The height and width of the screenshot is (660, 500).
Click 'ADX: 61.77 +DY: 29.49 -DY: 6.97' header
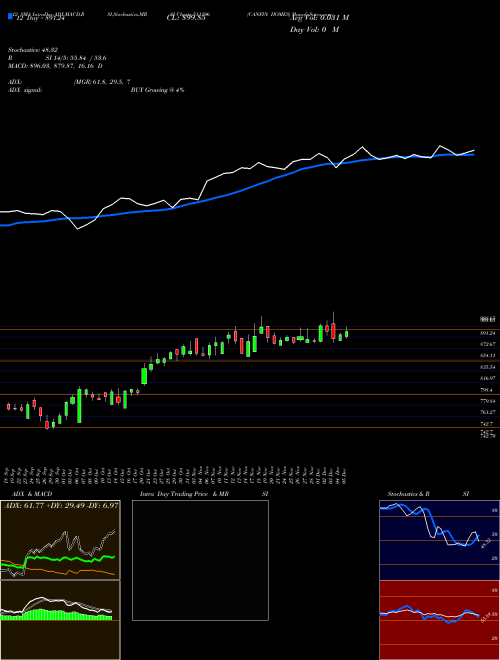coord(61,505)
